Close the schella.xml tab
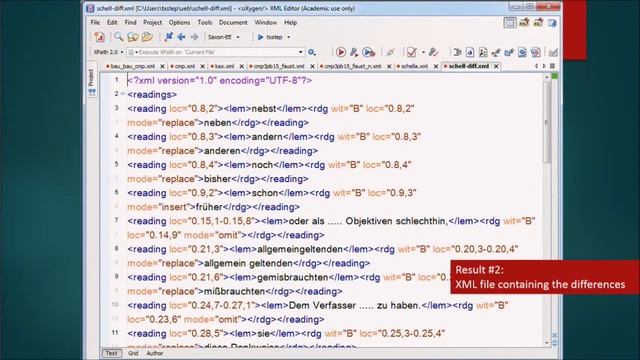640x360 pixels. click(x=436, y=66)
